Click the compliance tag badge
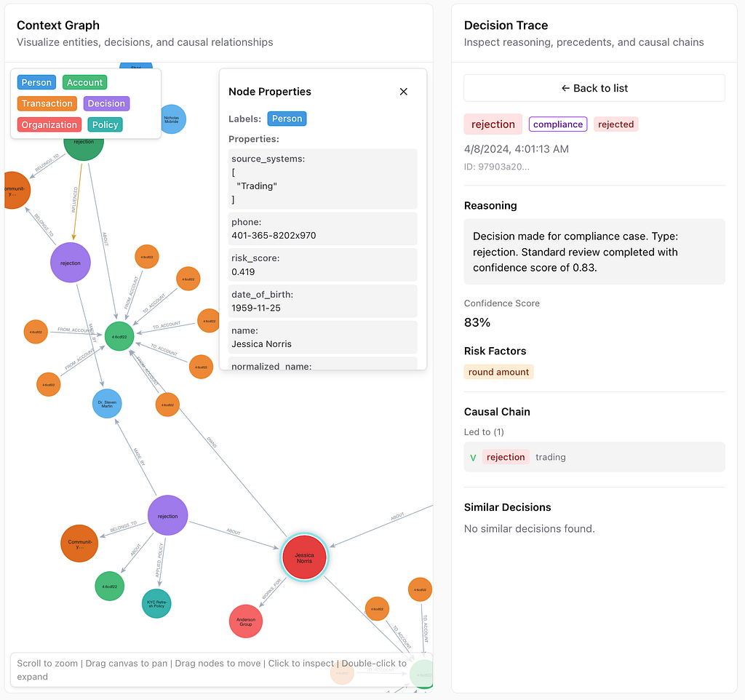 point(558,124)
